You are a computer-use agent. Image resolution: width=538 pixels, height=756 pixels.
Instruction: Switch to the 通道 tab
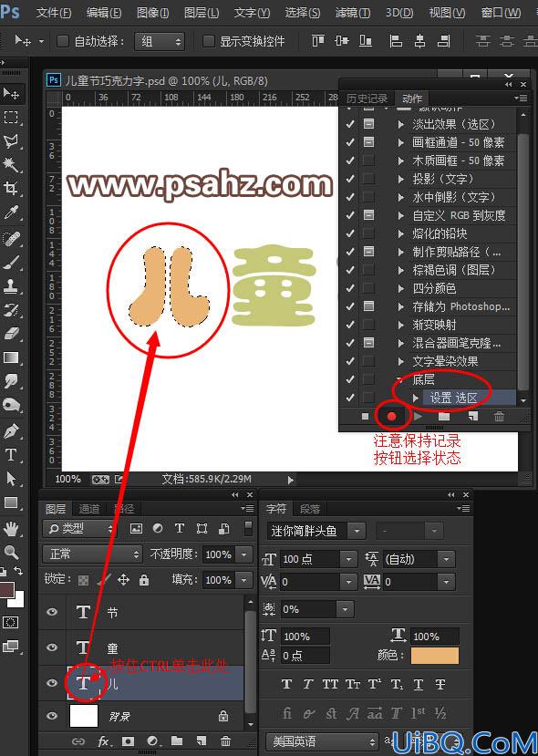[88, 509]
